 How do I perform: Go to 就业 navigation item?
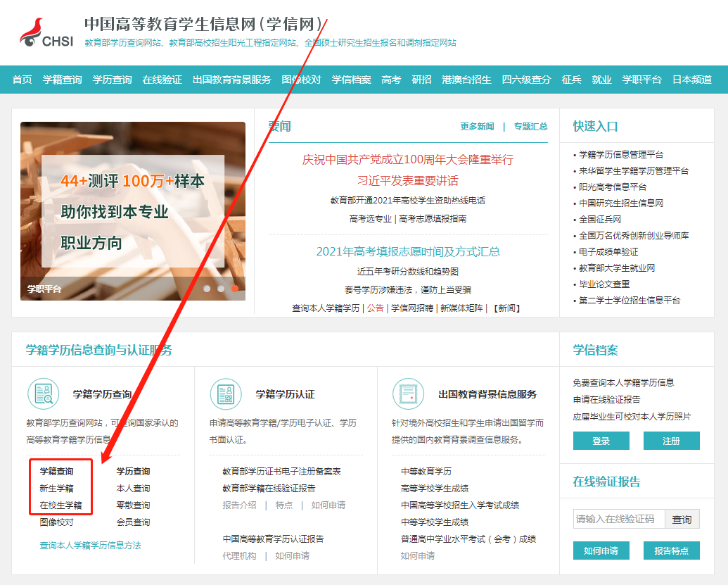click(601, 80)
